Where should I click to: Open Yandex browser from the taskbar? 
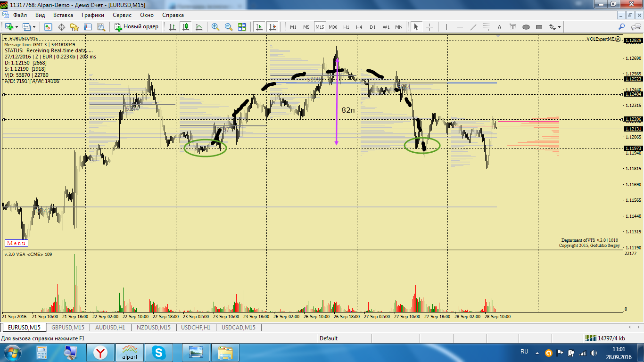pyautogui.click(x=100, y=352)
